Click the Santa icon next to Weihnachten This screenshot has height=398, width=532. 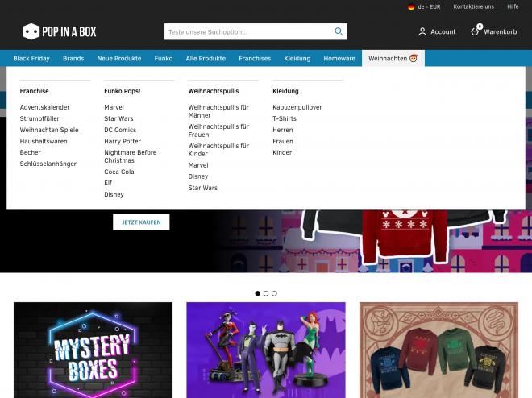pos(414,58)
